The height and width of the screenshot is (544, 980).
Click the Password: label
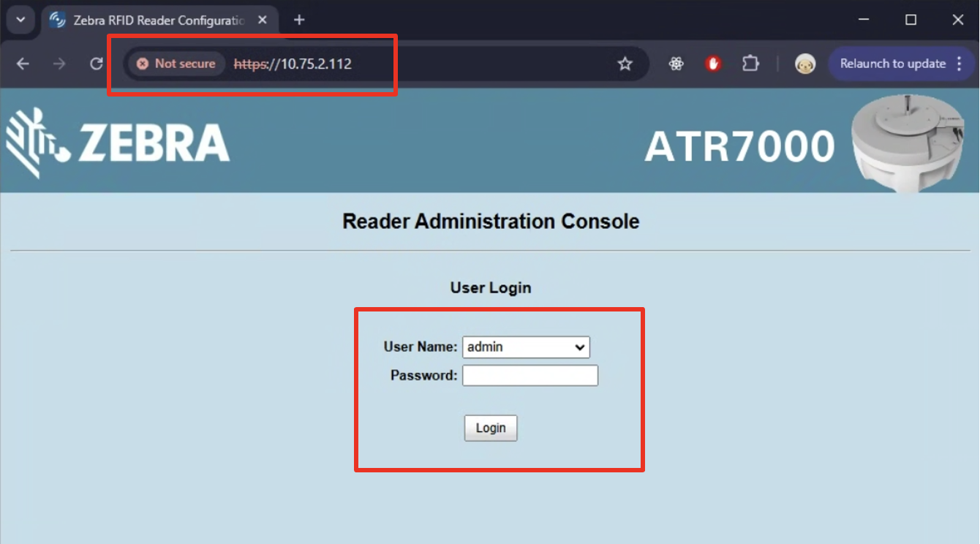point(424,375)
